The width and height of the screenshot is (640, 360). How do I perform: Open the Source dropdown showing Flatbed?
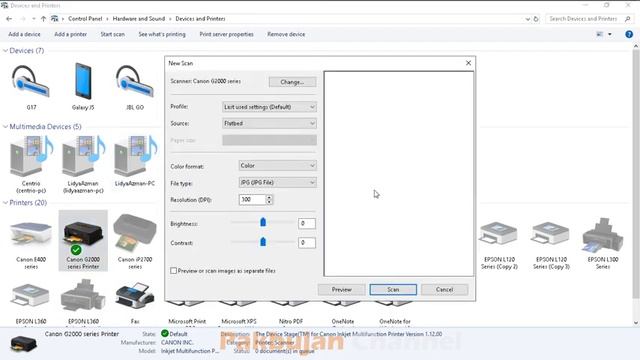click(269, 123)
